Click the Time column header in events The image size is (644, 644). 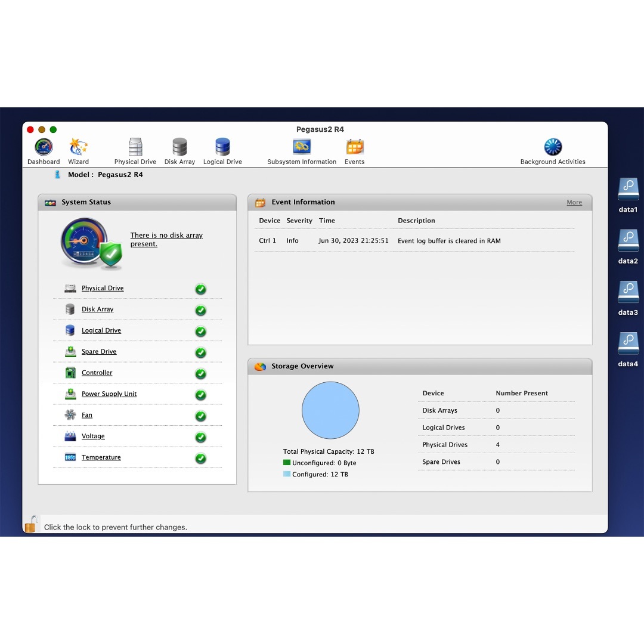[x=327, y=221]
